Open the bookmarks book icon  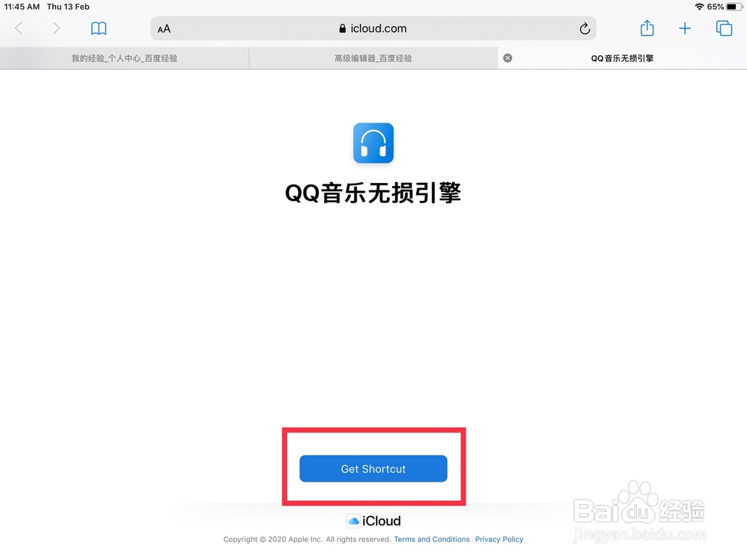click(99, 28)
